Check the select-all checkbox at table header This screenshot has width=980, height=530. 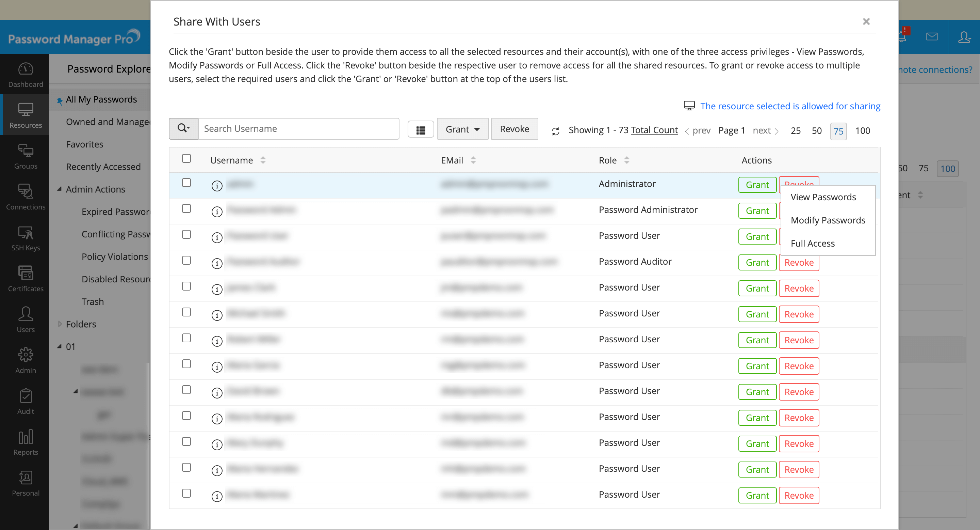(186, 159)
